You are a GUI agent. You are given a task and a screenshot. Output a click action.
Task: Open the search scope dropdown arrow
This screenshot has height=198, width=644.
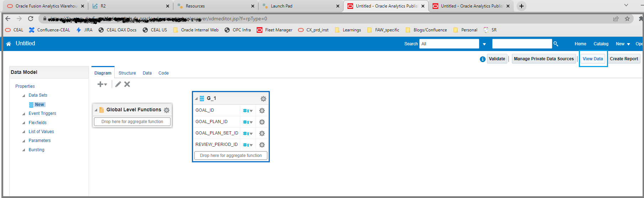point(484,44)
